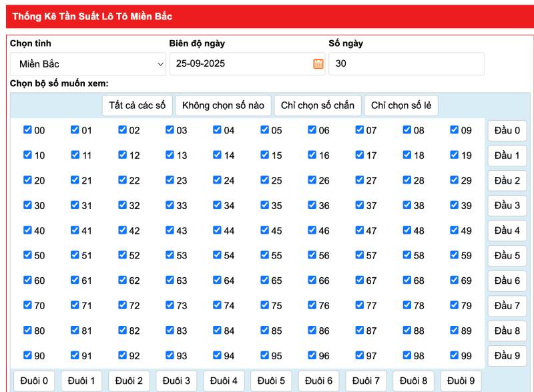This screenshot has height=392, width=534.
Task: Expand the Miền Bắc province dropdown
Action: pos(87,64)
